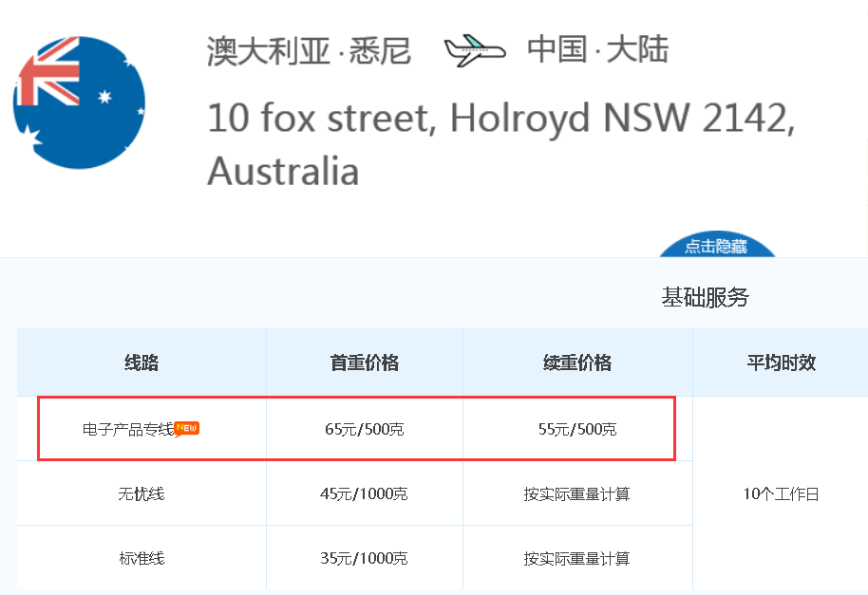Click 按实际重量计算 in the 无忧线 row
The width and height of the screenshot is (868, 595).
(x=577, y=493)
